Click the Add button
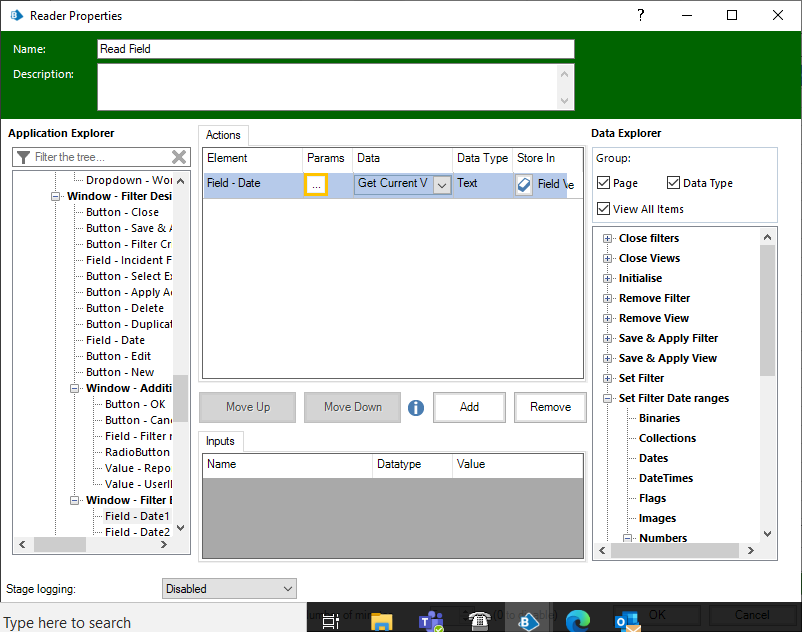 [469, 407]
